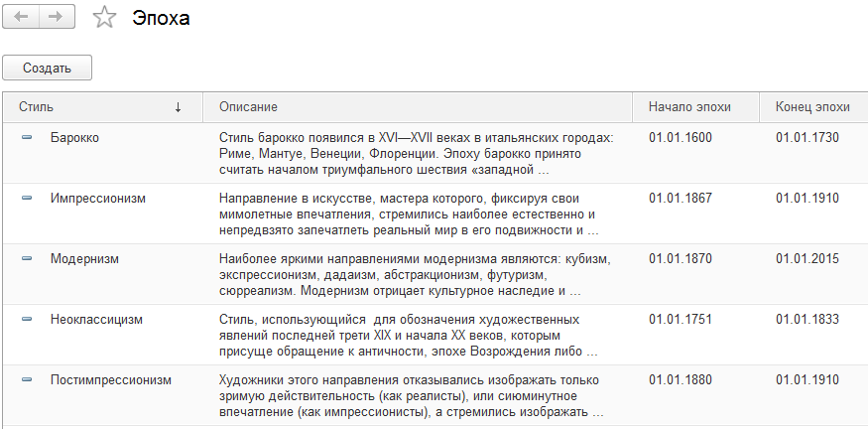Click the Импрессионизм end date 01.01.1910
The image size is (868, 429).
(x=807, y=198)
